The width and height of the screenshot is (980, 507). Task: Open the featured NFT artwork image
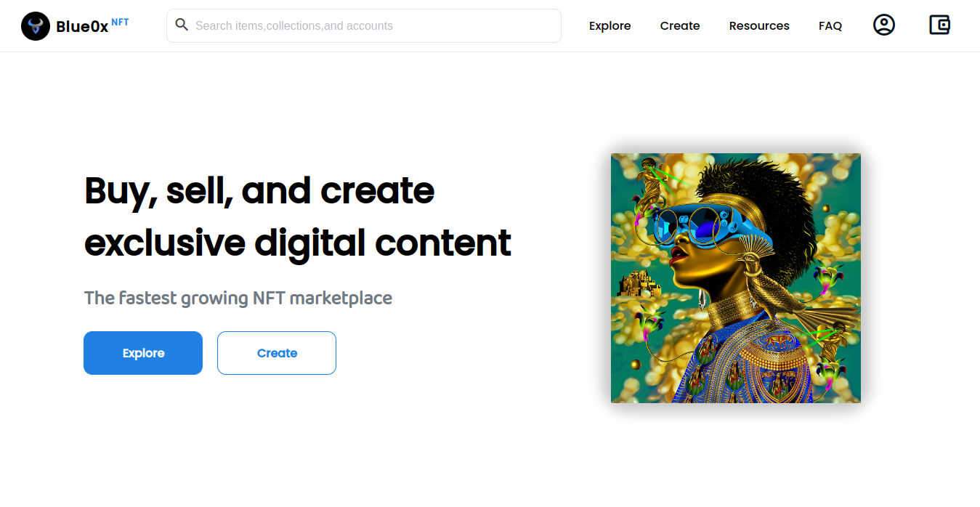point(736,278)
